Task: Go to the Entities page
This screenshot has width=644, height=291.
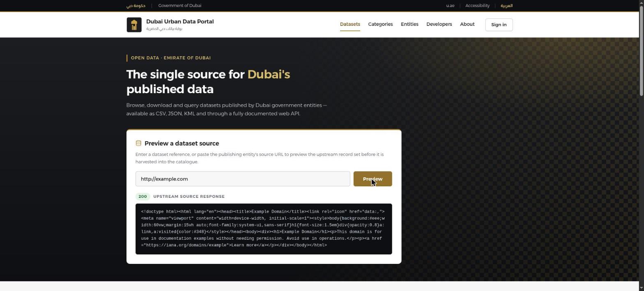Action: coord(409,24)
